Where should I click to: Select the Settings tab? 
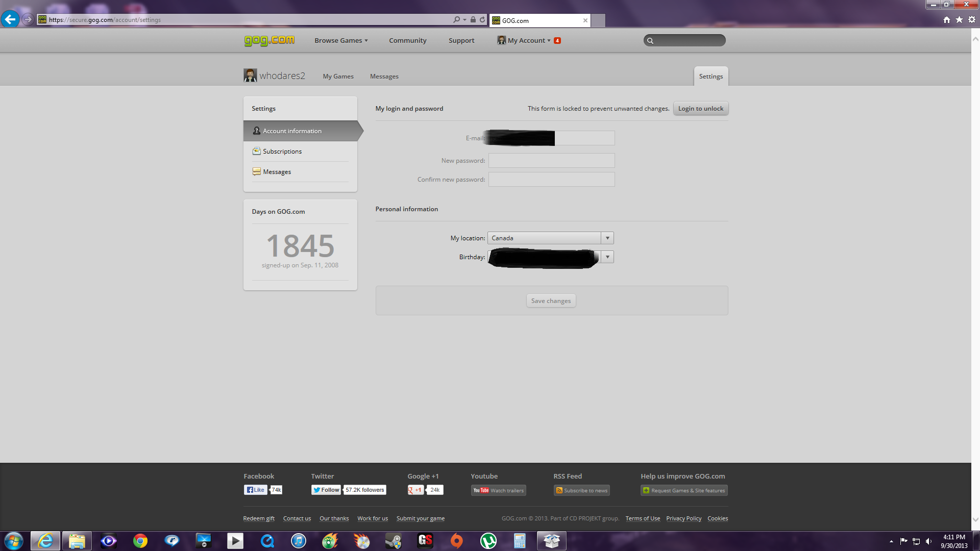710,76
